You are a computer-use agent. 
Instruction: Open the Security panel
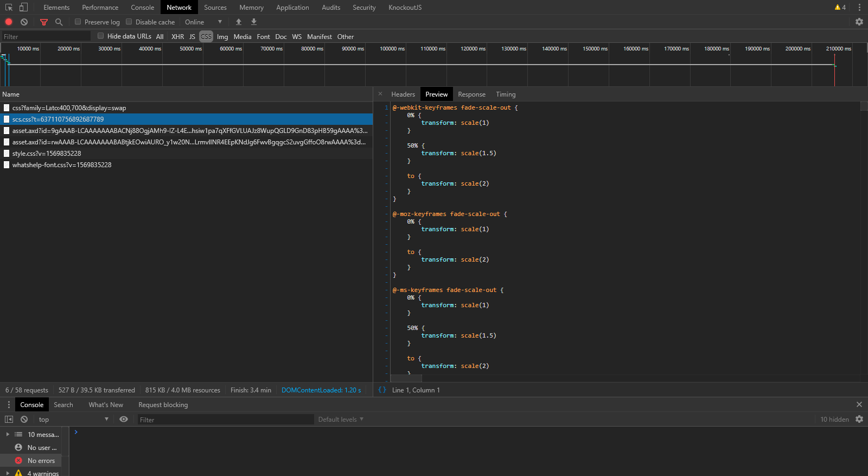tap(364, 7)
